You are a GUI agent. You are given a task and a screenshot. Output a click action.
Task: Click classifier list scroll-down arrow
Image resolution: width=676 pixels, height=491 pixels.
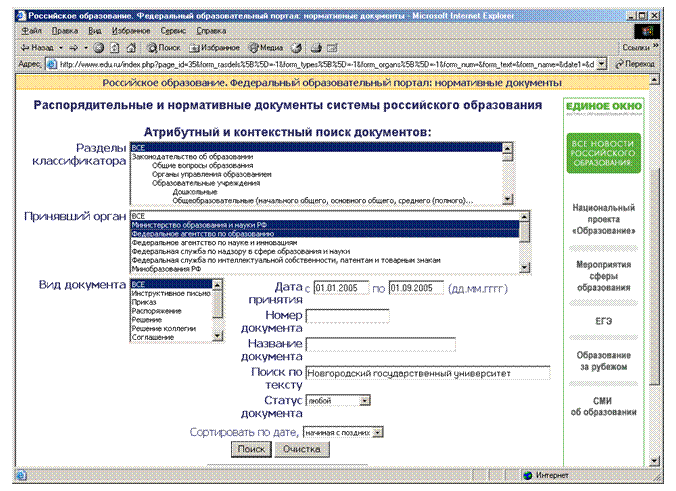pyautogui.click(x=508, y=199)
